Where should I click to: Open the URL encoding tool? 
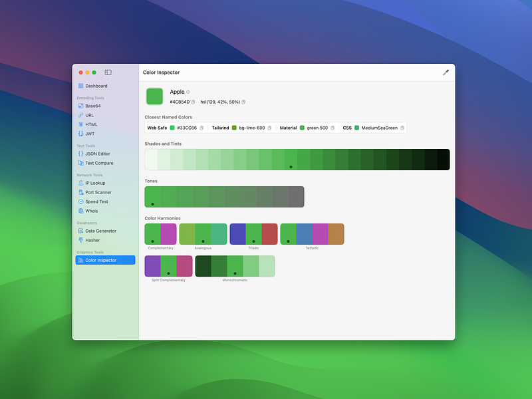pos(105,115)
